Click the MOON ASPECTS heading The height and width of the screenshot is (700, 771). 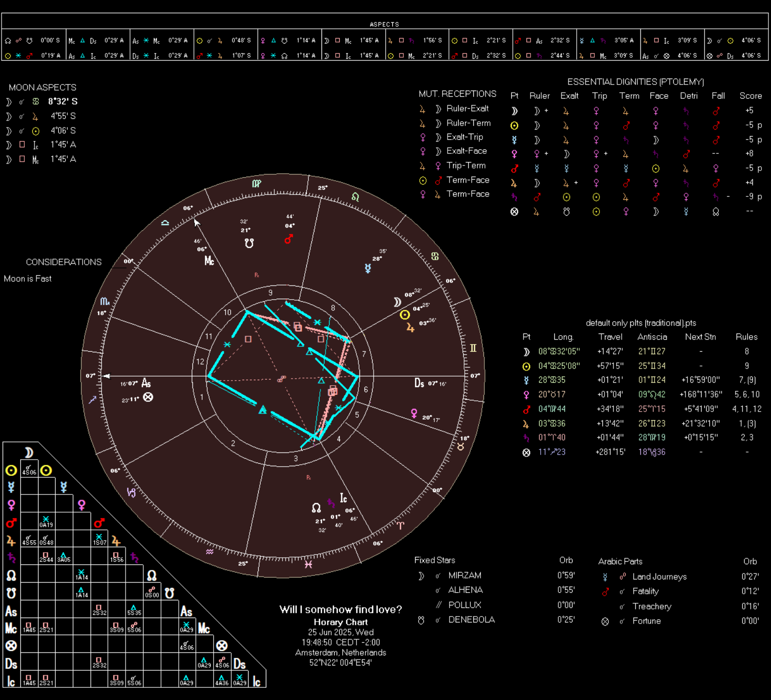(x=43, y=88)
